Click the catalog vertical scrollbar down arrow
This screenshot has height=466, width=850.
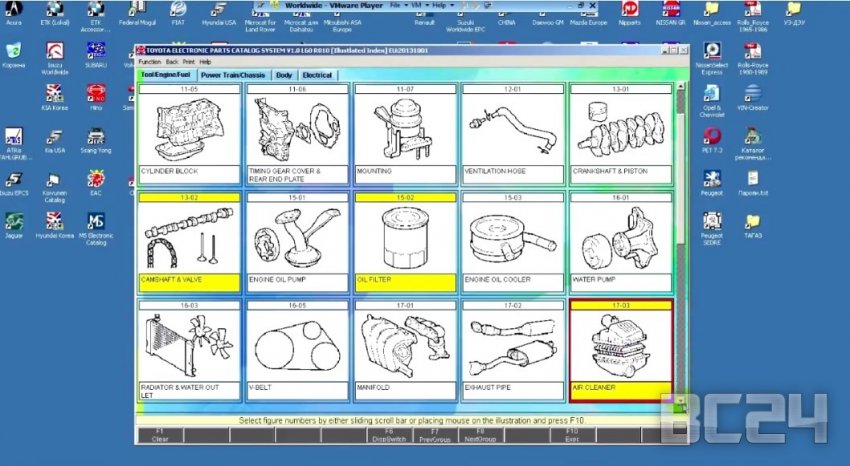681,404
